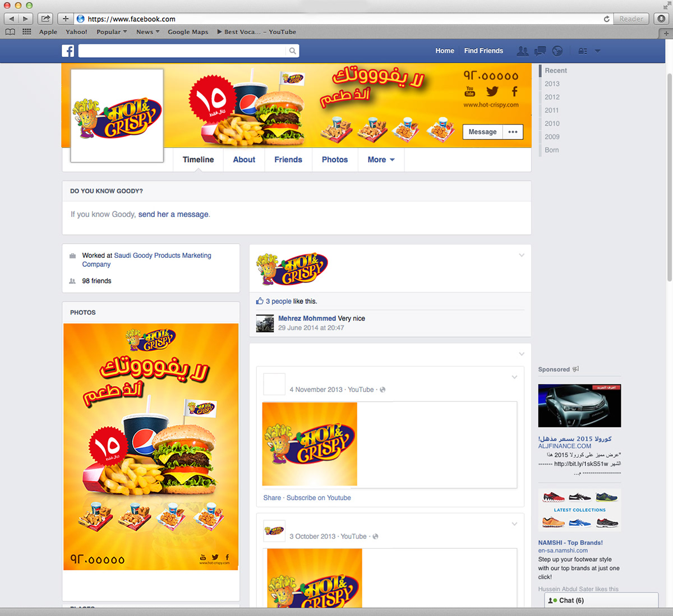Screen dimensions: 673x616
Task: Expand options chevron on 3 October 2013 post
Action: pyautogui.click(x=514, y=524)
